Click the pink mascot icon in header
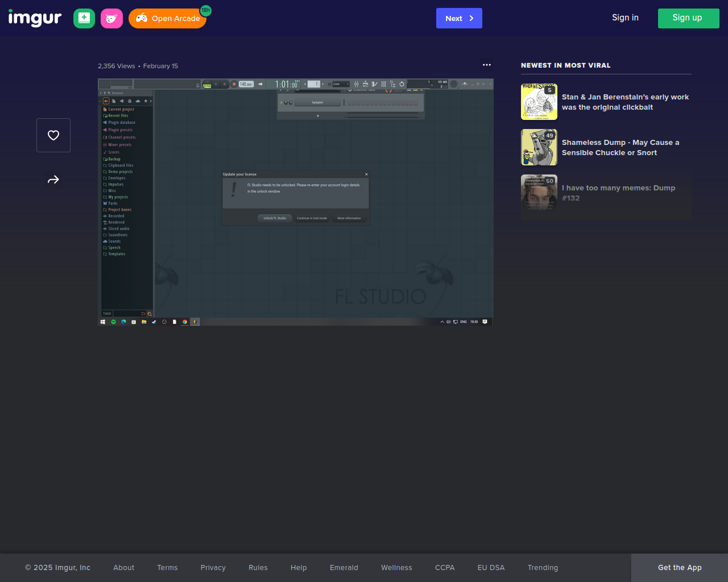The width and height of the screenshot is (728, 582). 111,18
